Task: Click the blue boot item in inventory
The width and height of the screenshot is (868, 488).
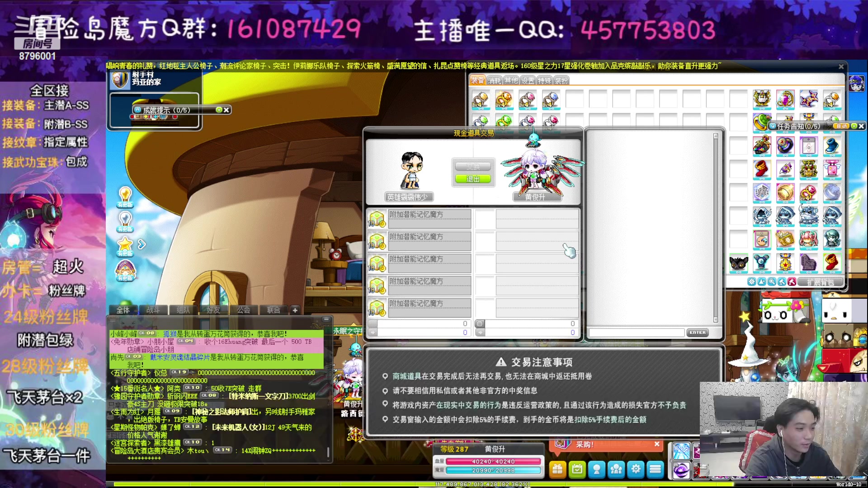Action: click(832, 146)
